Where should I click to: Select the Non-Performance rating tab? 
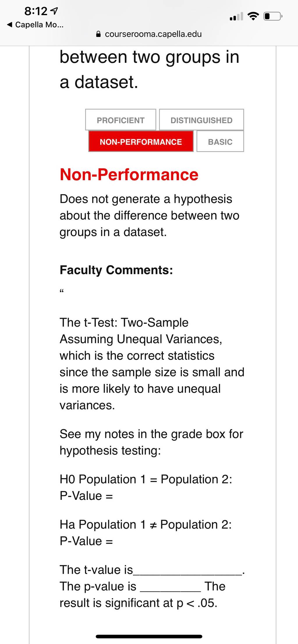[141, 142]
